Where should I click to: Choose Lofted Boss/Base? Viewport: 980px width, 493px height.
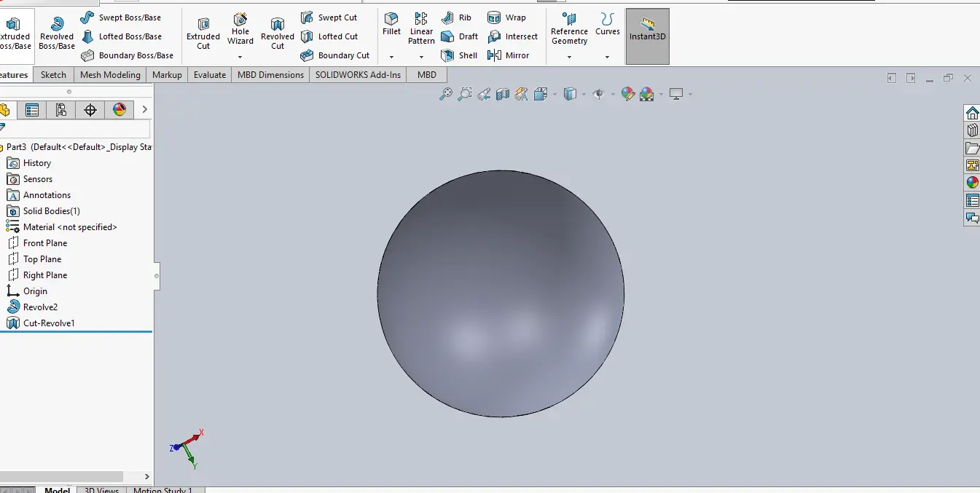(x=121, y=36)
